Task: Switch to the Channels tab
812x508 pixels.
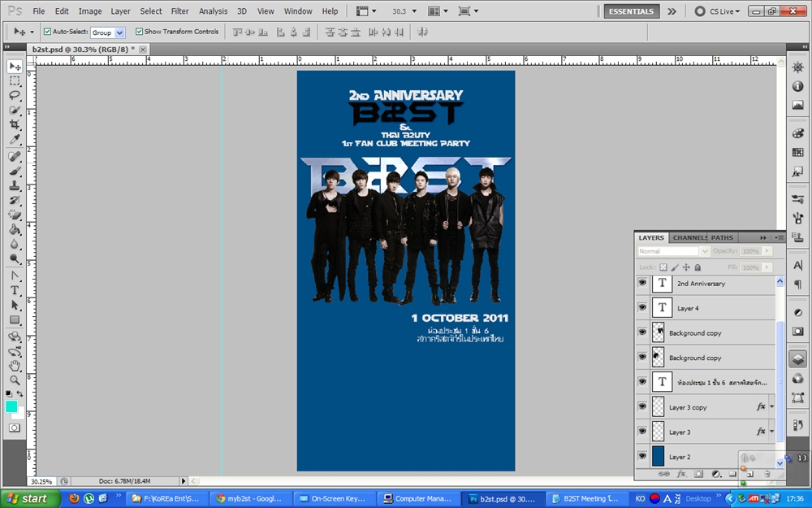Action: click(x=689, y=237)
